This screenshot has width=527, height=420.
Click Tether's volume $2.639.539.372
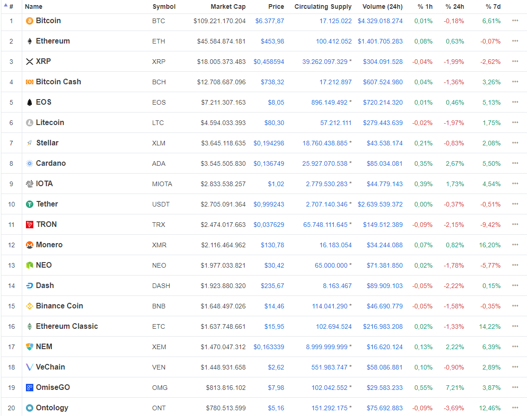[x=380, y=204]
